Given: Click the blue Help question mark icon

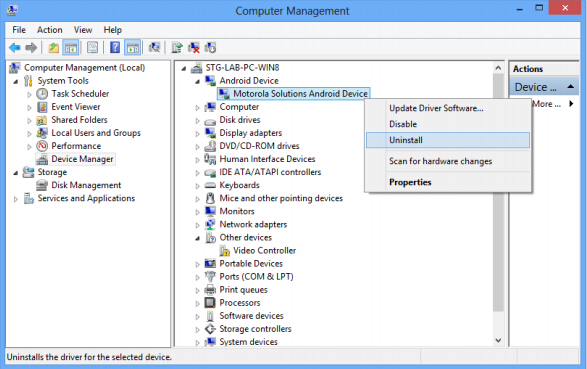Looking at the screenshot, I should tap(115, 48).
